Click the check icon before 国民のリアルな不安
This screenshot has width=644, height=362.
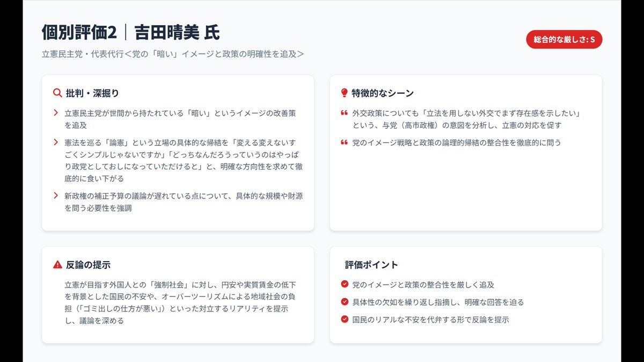click(x=345, y=319)
